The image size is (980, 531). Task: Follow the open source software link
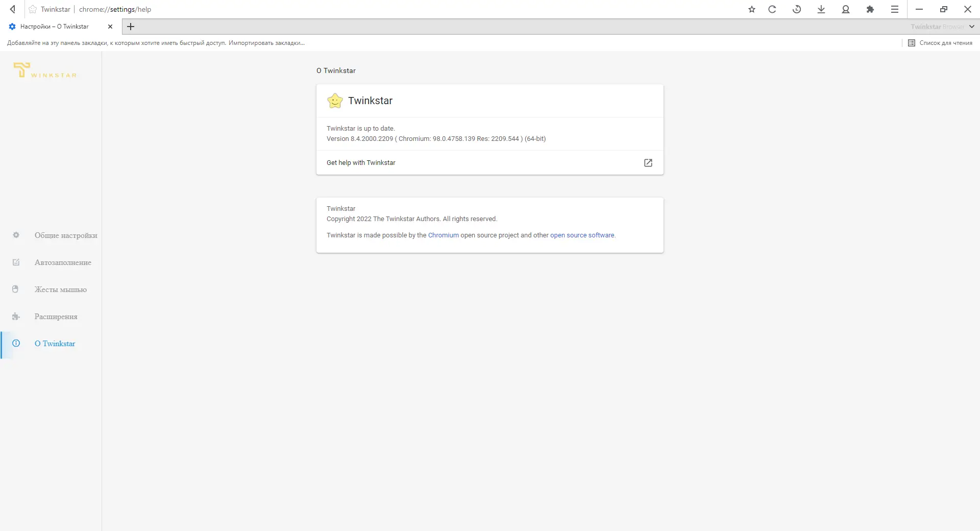pyautogui.click(x=582, y=235)
